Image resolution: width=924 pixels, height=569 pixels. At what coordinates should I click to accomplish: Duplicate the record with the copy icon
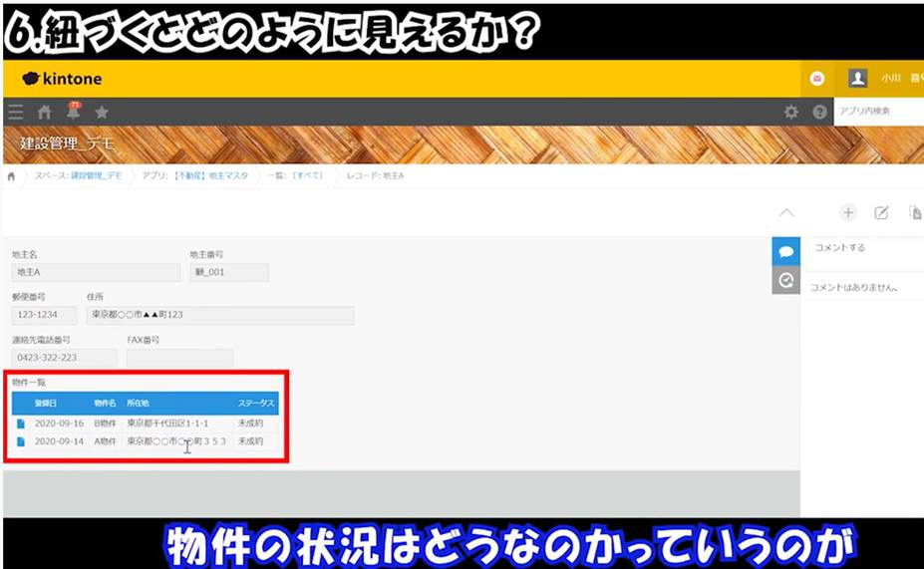915,212
